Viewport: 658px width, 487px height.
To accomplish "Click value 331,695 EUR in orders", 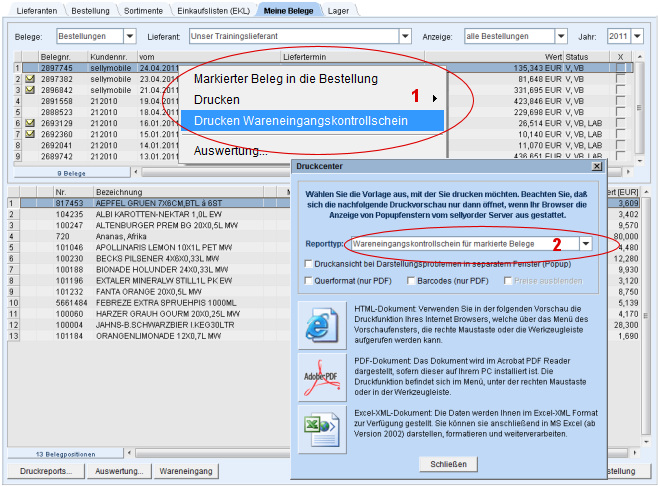I will [x=538, y=90].
